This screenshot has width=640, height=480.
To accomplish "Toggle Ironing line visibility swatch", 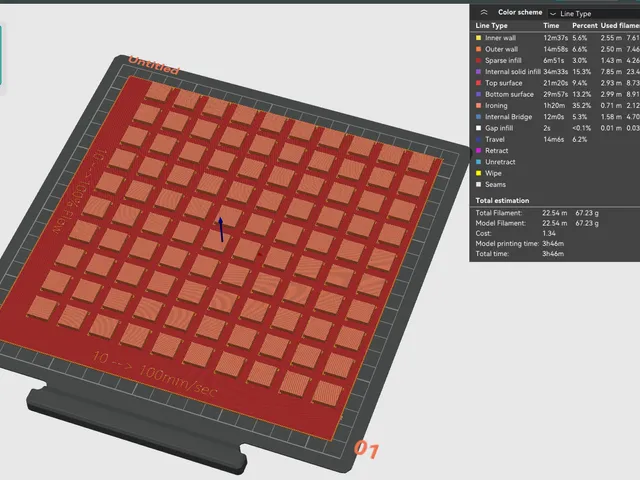I will point(478,105).
